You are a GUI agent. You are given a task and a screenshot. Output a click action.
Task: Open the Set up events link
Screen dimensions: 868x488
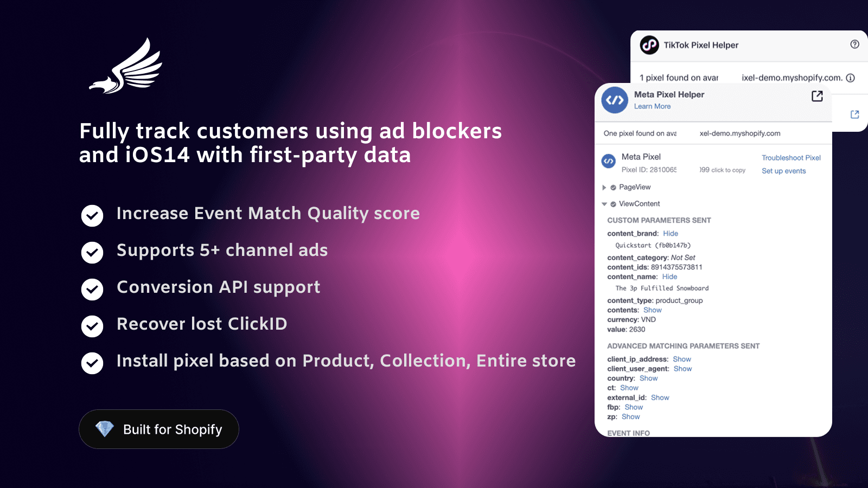point(783,171)
